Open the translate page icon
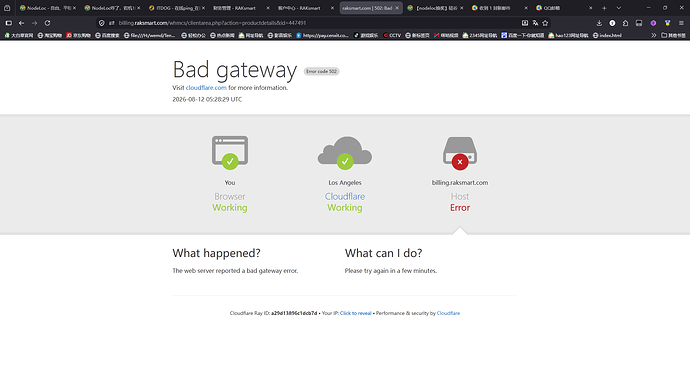This screenshot has width=690, height=370. click(x=535, y=23)
